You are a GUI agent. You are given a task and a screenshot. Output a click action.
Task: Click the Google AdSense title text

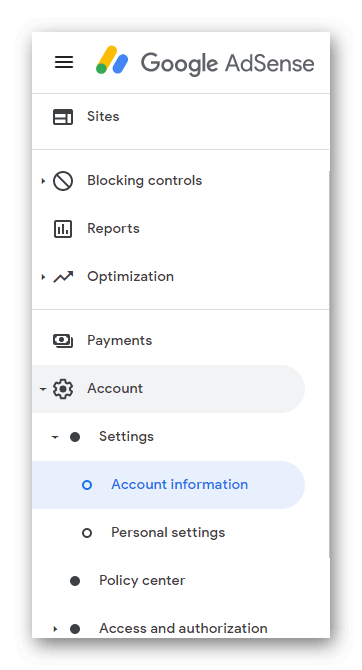[228, 63]
